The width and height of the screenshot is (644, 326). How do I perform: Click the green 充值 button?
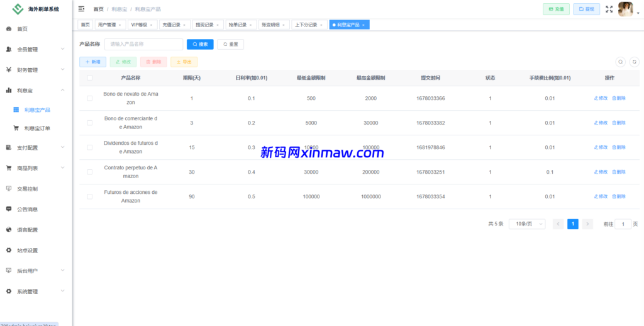click(x=556, y=9)
